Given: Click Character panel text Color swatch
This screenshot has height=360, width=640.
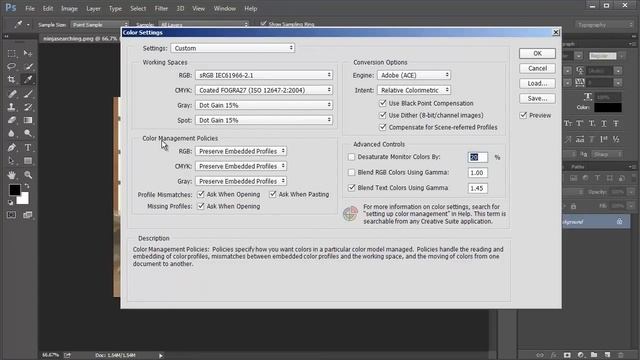Looking at the screenshot, I should tap(608, 107).
